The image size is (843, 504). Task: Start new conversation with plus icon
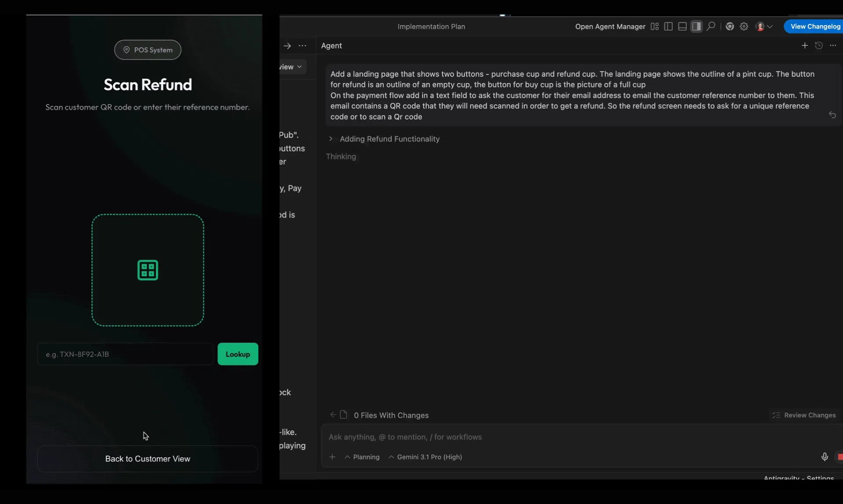click(804, 46)
